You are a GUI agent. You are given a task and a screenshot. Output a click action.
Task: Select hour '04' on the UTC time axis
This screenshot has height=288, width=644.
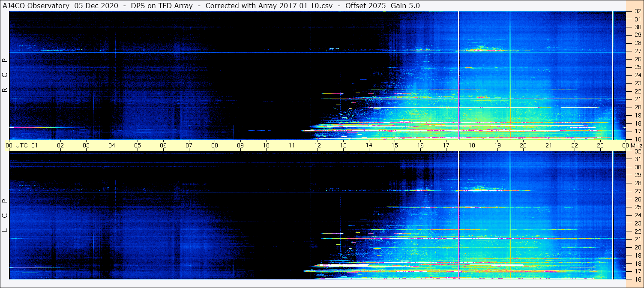click(112, 145)
